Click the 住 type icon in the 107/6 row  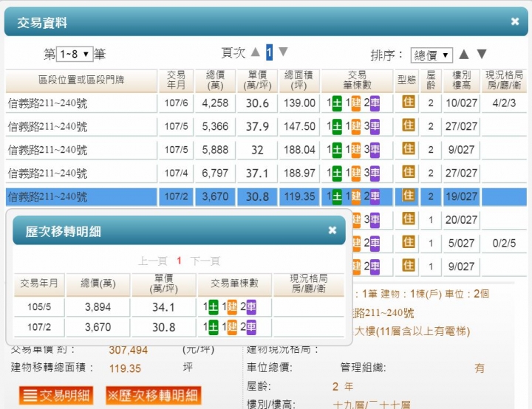click(409, 102)
